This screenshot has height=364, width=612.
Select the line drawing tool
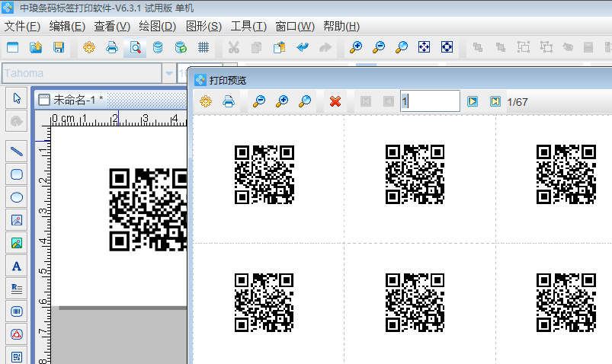pyautogui.click(x=17, y=152)
